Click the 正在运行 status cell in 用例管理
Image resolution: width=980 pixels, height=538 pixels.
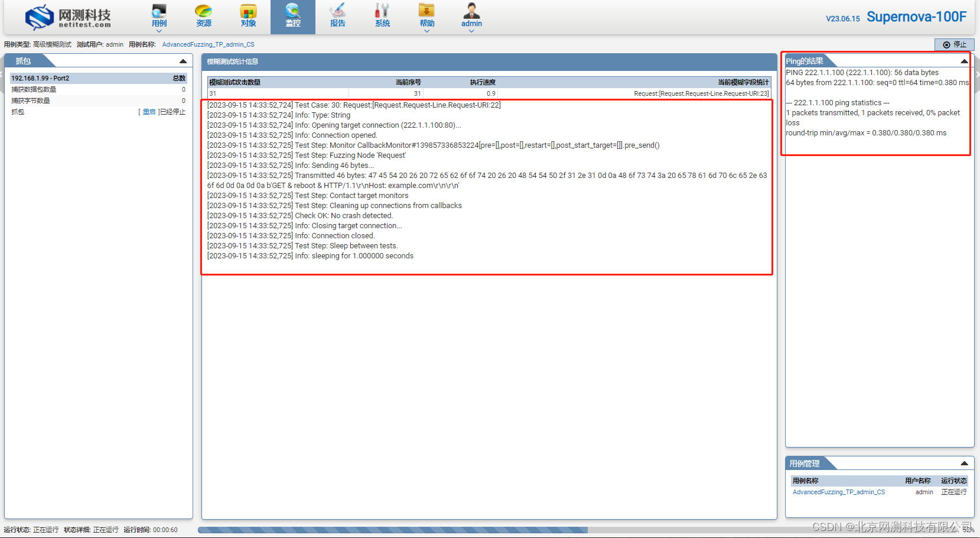(x=954, y=492)
